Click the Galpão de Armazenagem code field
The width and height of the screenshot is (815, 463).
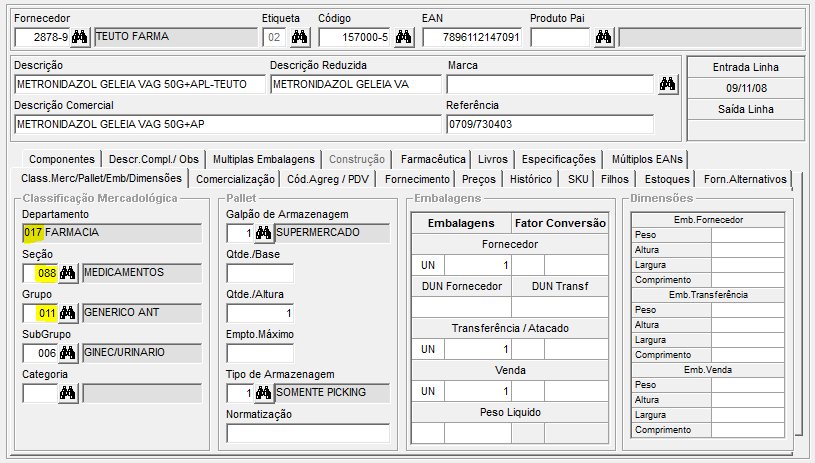point(240,233)
